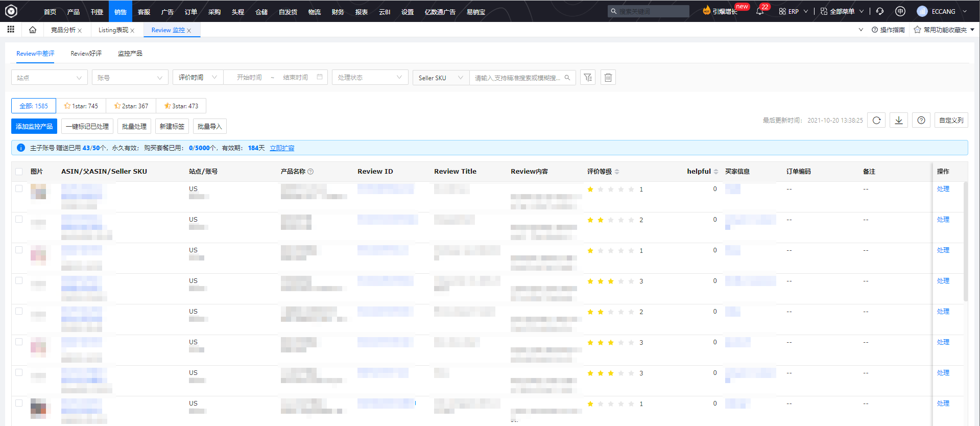Click the home icon in tab bar
Screen dimensions: 980x426
coord(33,30)
